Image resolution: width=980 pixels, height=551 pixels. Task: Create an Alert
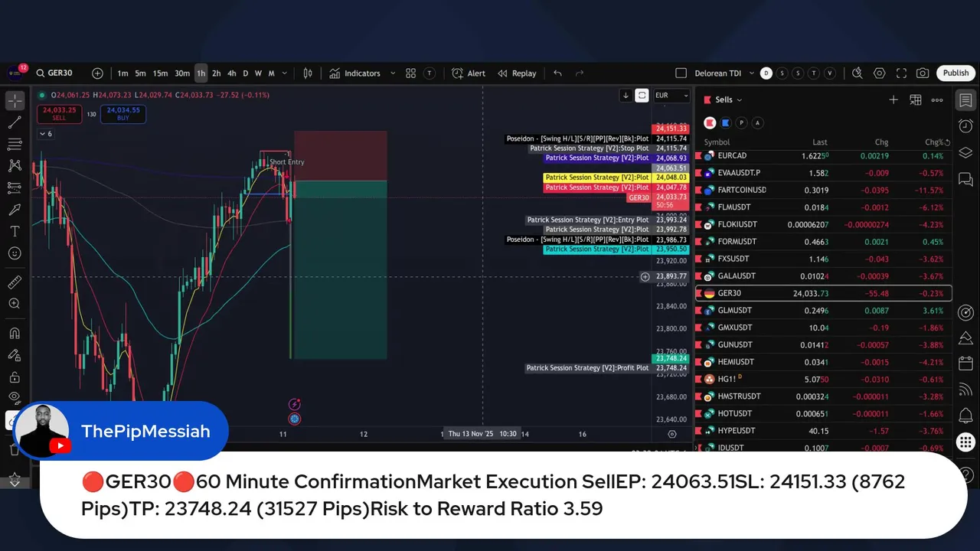[x=469, y=73]
